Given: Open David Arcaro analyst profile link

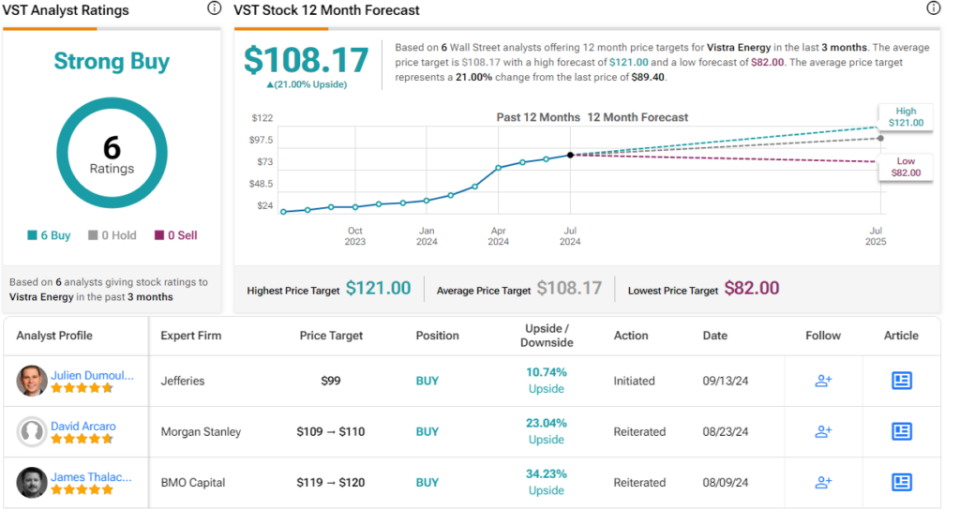Looking at the screenshot, I should click(85, 426).
